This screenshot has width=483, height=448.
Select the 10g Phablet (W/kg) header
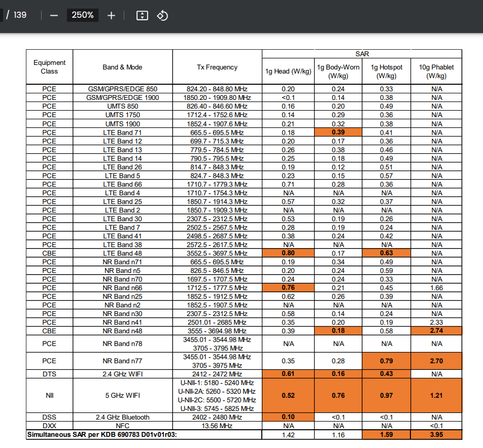click(436, 71)
